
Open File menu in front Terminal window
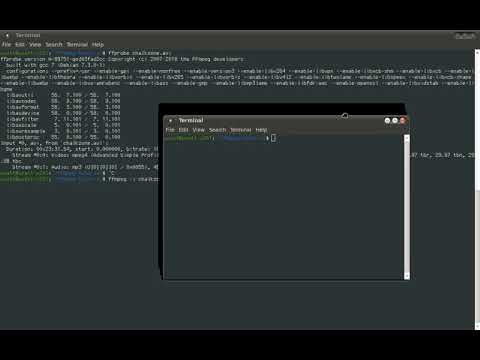(x=170, y=130)
